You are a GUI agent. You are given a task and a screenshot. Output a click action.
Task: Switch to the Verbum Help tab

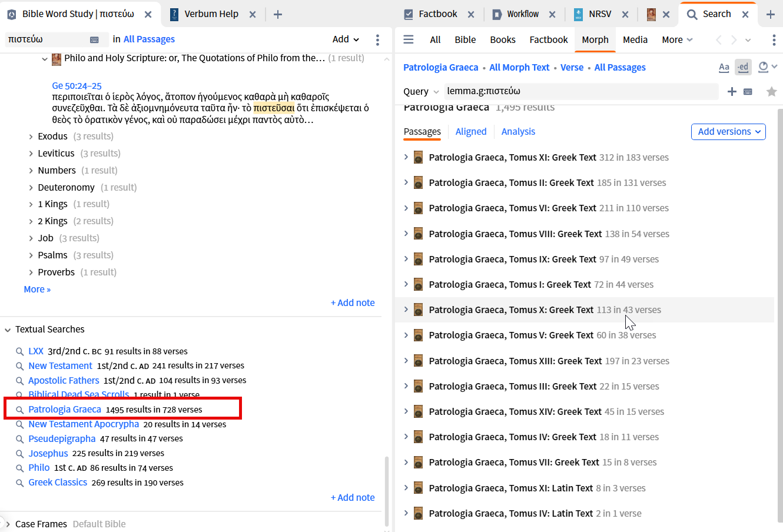coord(211,14)
